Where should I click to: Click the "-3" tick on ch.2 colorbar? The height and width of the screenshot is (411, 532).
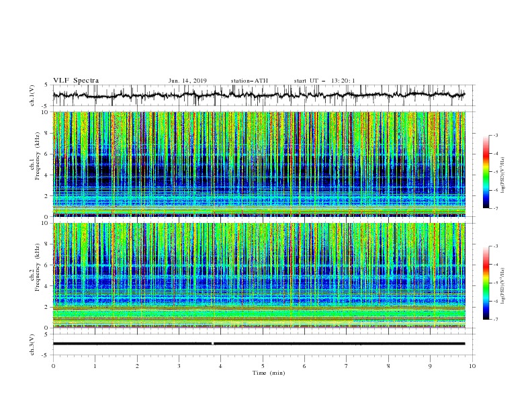[495, 246]
